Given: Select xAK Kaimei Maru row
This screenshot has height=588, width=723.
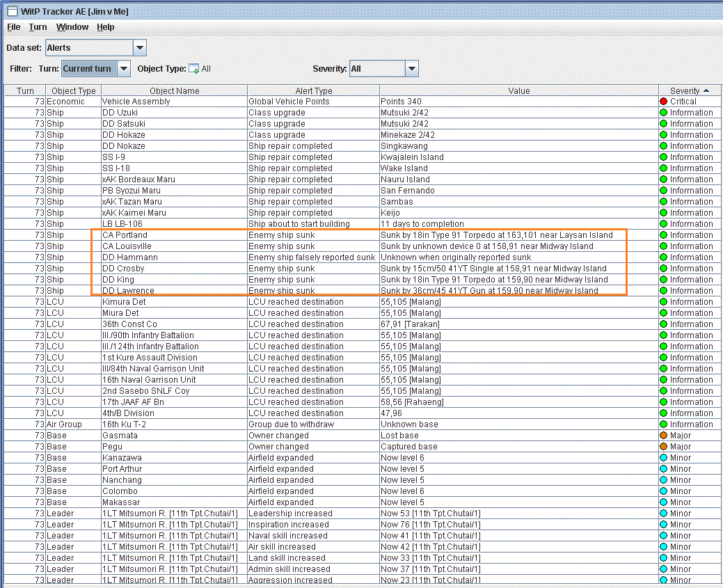Looking at the screenshot, I should pyautogui.click(x=363, y=213).
